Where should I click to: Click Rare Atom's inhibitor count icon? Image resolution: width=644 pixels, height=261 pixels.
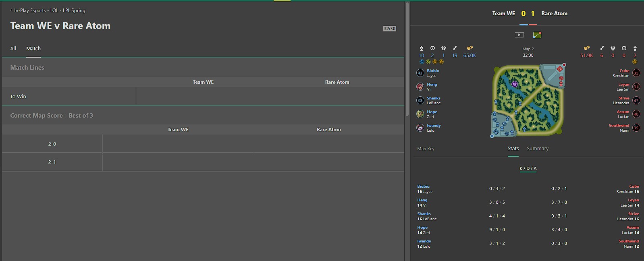tap(624, 48)
